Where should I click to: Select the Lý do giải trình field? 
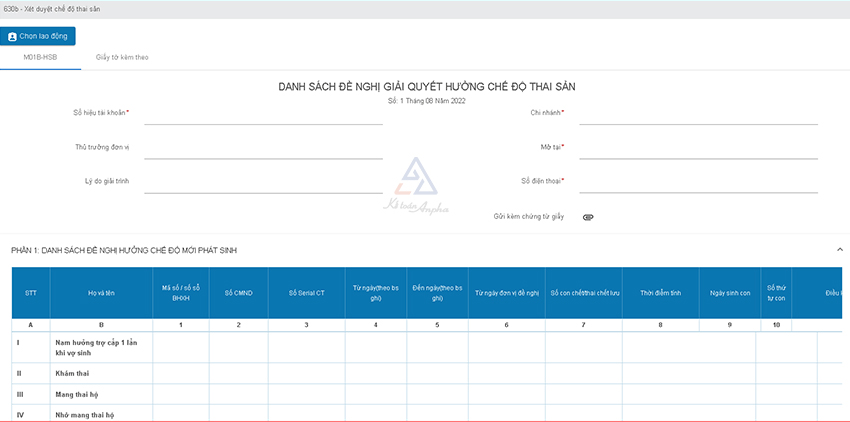[x=263, y=182]
